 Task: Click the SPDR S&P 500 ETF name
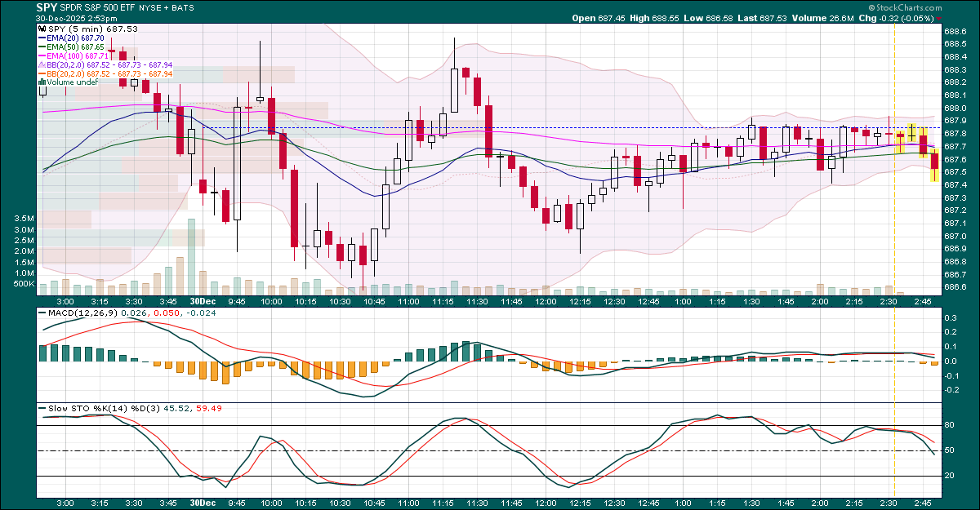point(99,7)
